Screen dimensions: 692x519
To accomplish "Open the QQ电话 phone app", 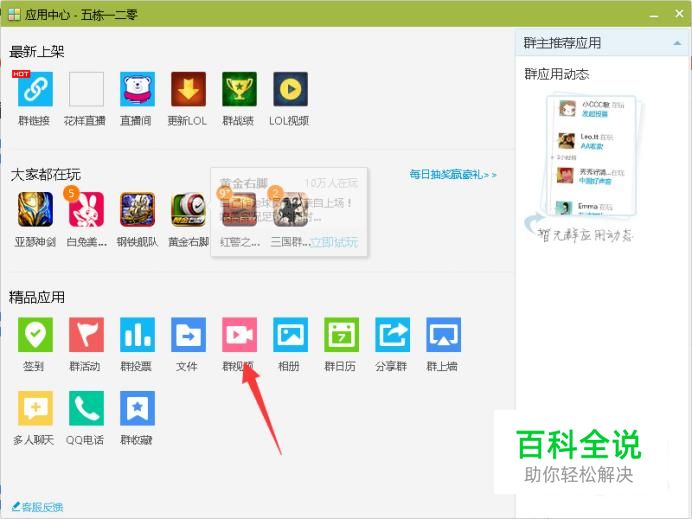I will (x=86, y=408).
